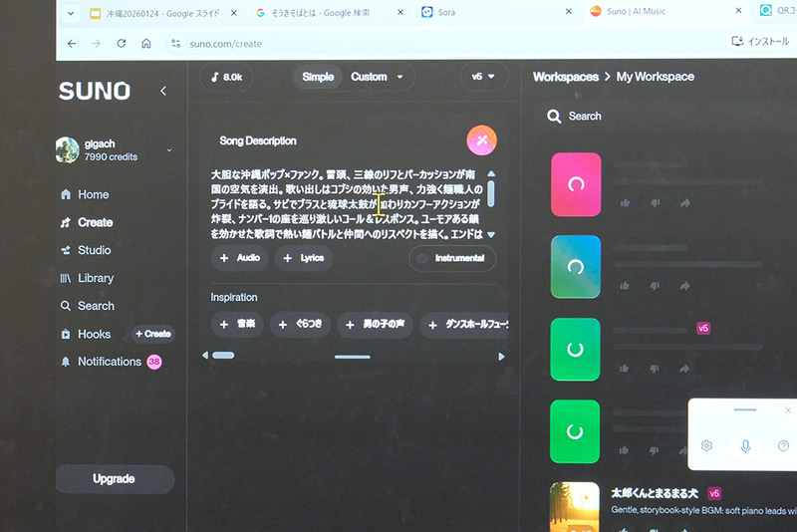The image size is (797, 532).
Task: Click the horizontal scroll right arrow
Action: point(502,357)
